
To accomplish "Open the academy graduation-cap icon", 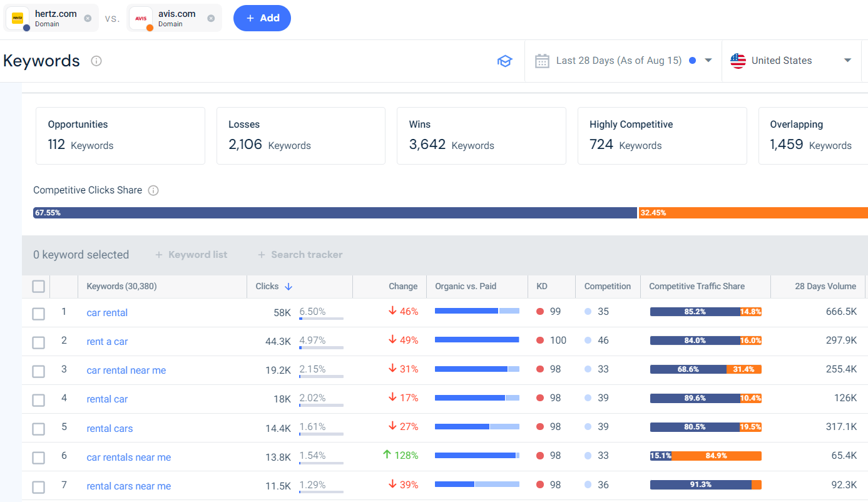I will 505,61.
